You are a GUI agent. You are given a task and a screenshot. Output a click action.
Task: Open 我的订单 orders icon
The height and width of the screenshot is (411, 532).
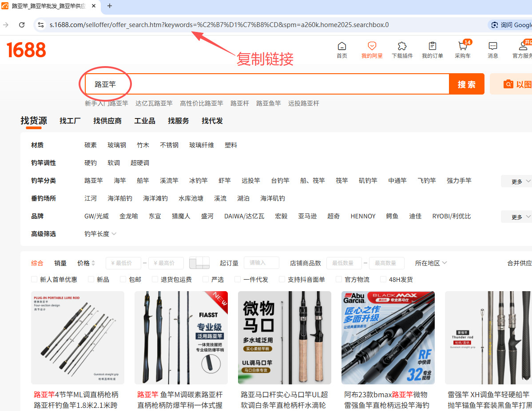(432, 50)
